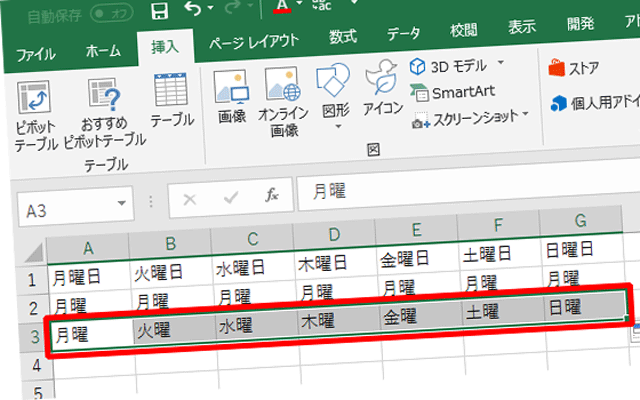Viewport: 640px width, 400px height.
Task: Select column B header
Action: click(170, 243)
